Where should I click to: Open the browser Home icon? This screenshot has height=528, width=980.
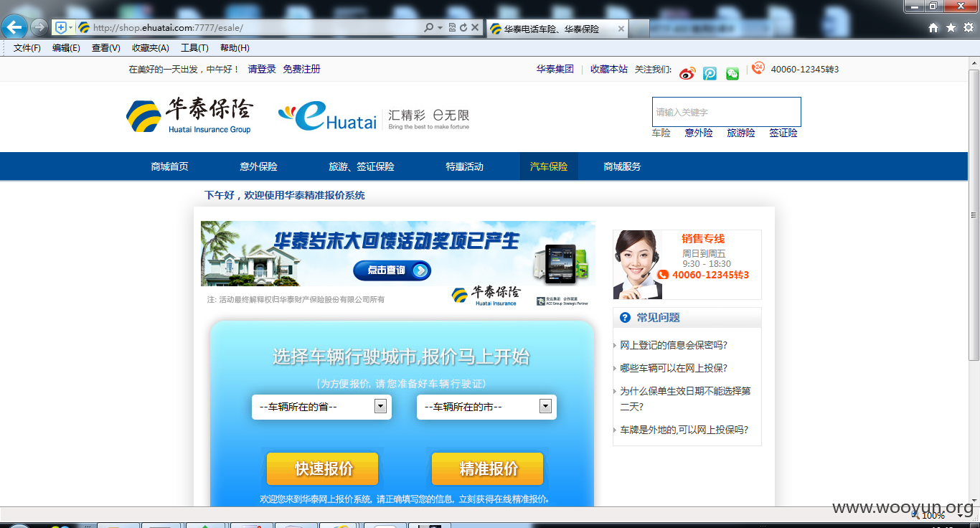pyautogui.click(x=933, y=27)
